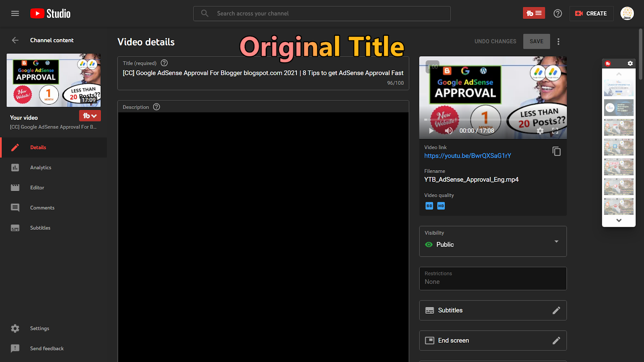The image size is (644, 362).
Task: Click the 96/100 character counter
Action: click(395, 83)
